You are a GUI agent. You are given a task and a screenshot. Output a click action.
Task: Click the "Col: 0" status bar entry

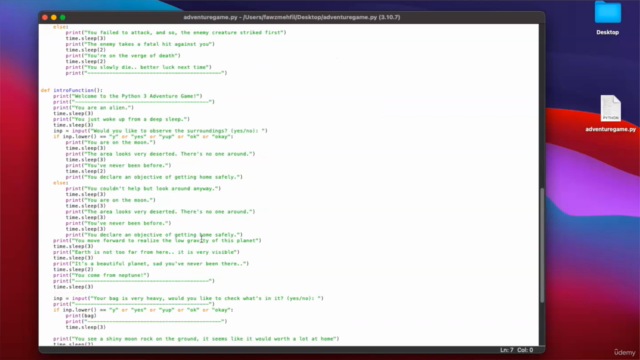(525, 350)
